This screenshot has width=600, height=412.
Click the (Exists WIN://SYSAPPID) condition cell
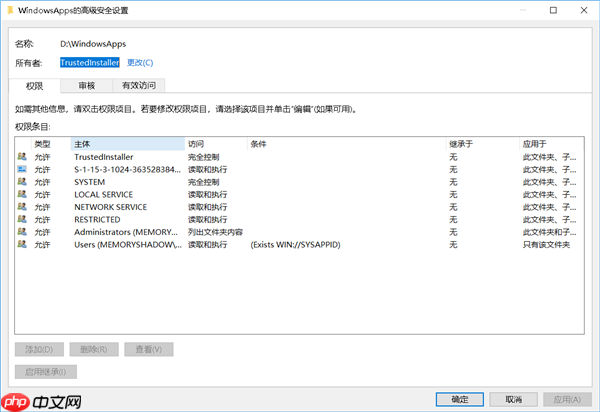click(x=295, y=245)
